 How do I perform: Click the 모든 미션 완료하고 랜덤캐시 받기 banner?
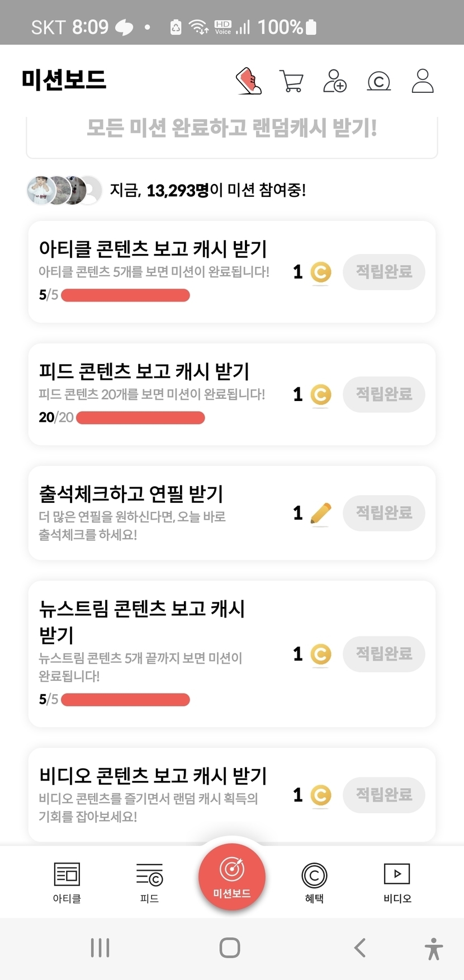(x=232, y=130)
